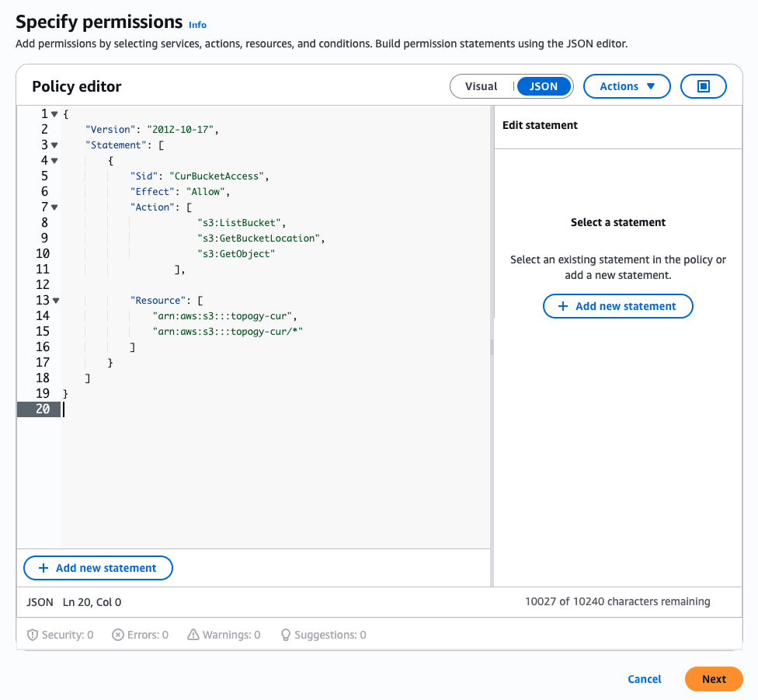Switch to the Visual editor mode

(481, 86)
